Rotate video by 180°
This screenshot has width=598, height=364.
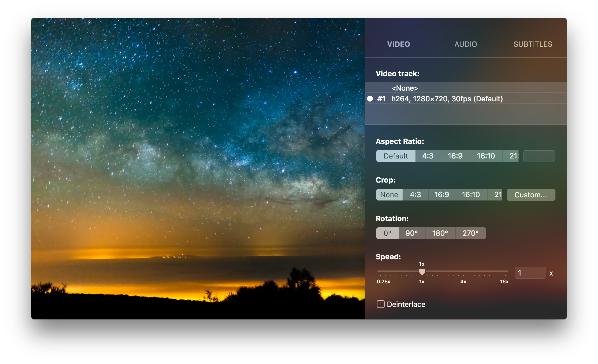[440, 233]
